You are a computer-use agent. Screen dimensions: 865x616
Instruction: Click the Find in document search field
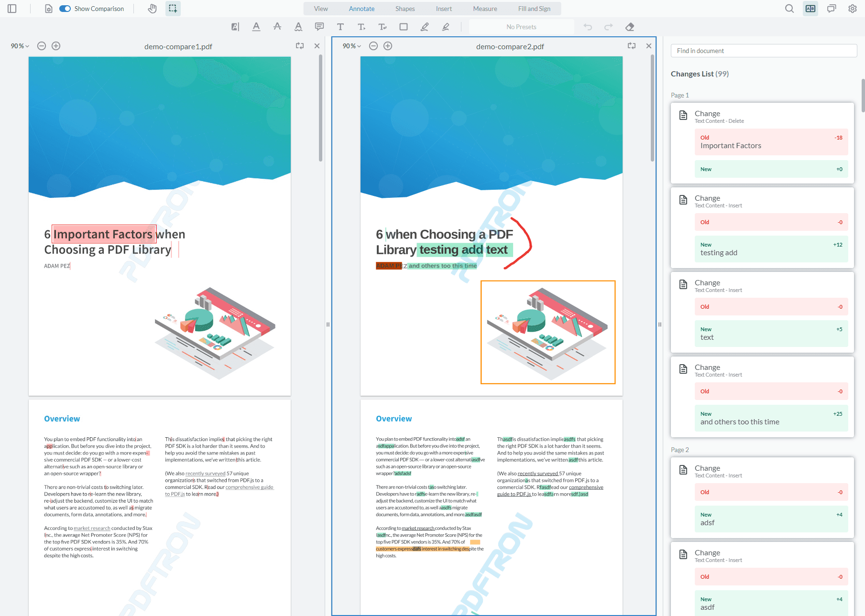pos(764,51)
